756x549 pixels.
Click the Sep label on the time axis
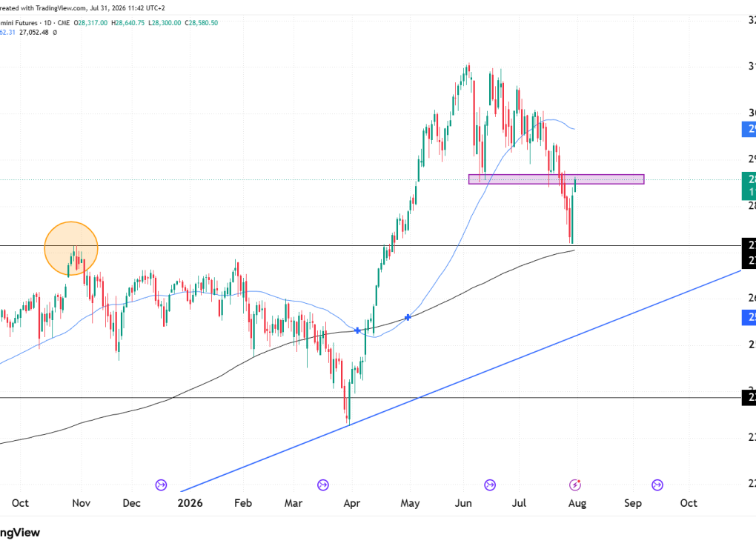pyautogui.click(x=632, y=503)
